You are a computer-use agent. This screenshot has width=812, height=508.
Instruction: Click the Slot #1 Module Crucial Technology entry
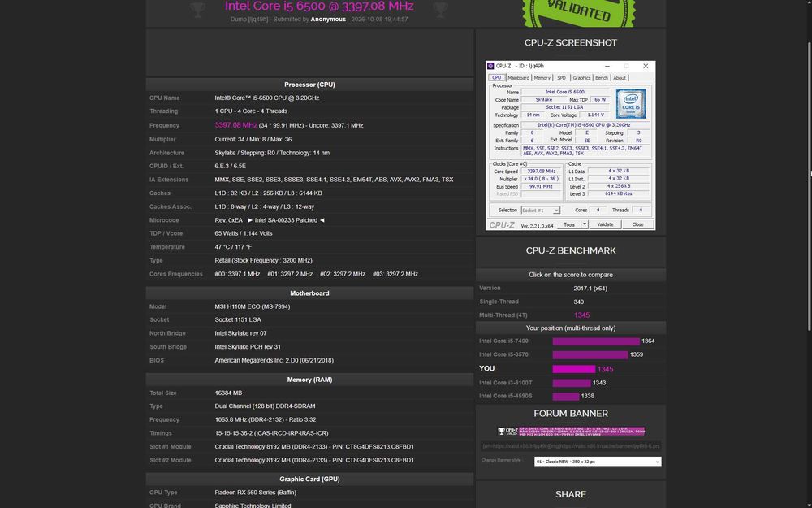(314, 447)
